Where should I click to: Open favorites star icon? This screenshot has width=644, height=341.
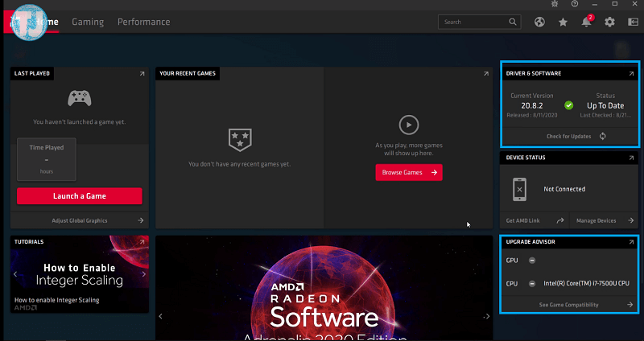coord(563,23)
